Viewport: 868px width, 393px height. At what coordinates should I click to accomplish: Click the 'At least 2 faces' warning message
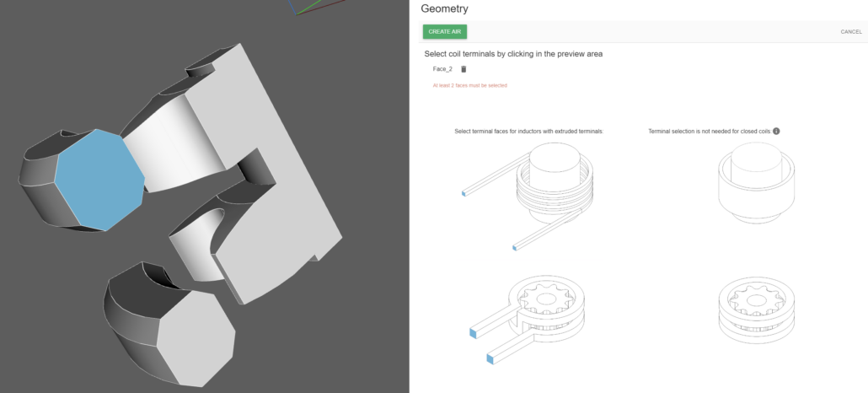coord(469,85)
